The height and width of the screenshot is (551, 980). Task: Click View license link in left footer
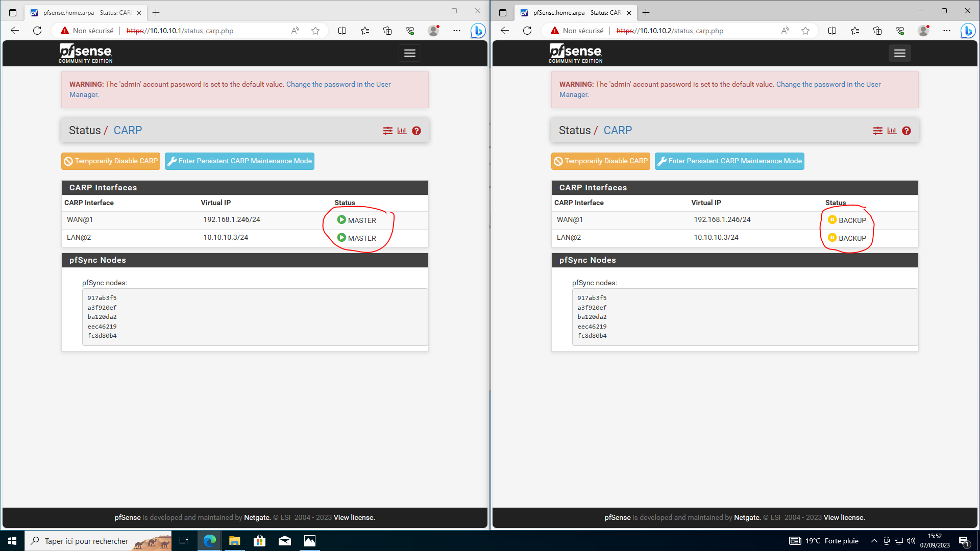click(x=354, y=517)
